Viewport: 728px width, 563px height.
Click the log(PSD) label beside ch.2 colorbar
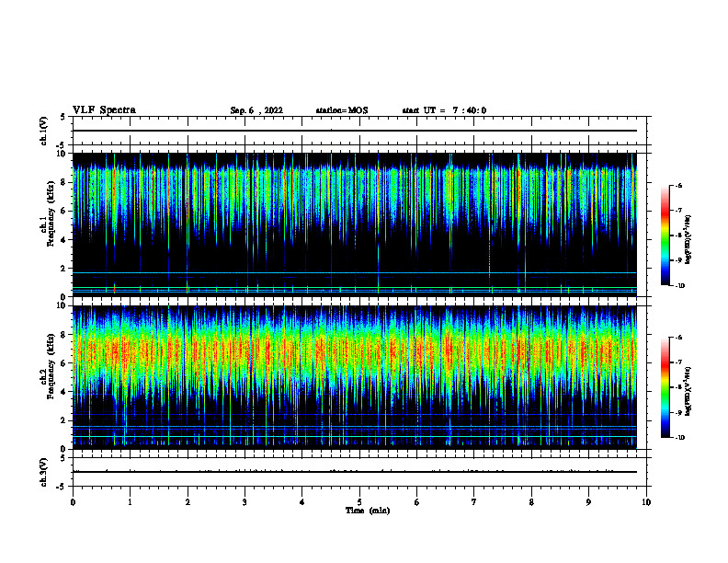688,391
